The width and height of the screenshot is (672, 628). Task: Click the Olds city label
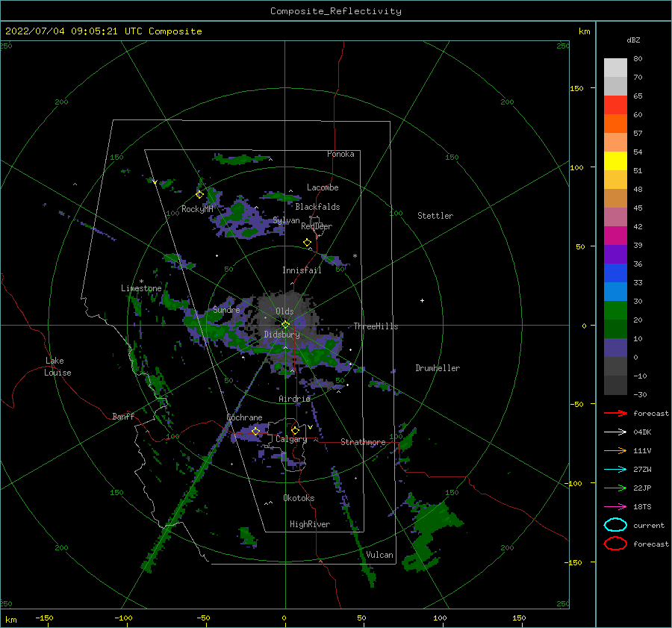point(284,311)
